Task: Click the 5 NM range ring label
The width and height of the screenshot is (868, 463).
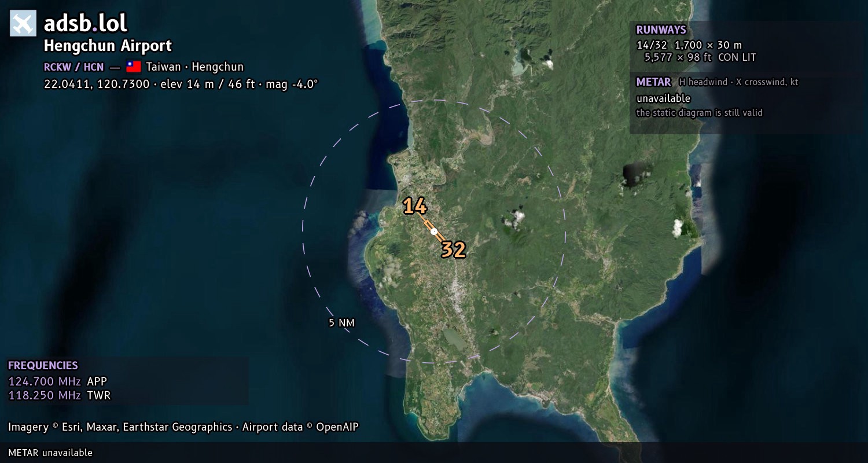Action: (x=341, y=323)
